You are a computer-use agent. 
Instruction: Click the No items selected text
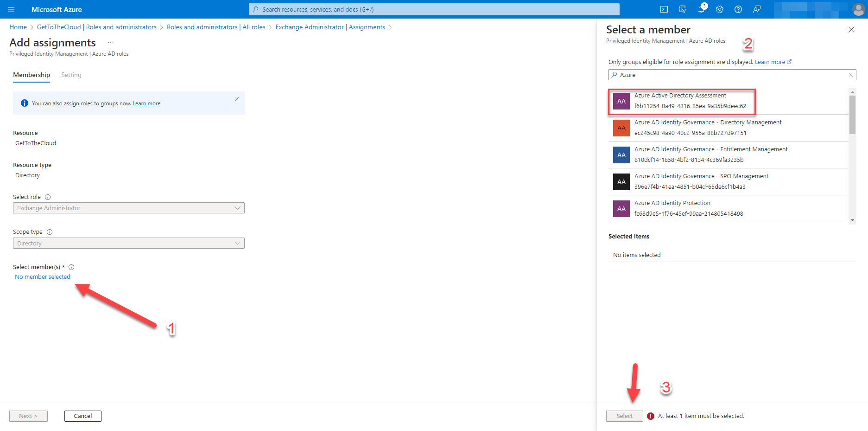pyautogui.click(x=637, y=255)
